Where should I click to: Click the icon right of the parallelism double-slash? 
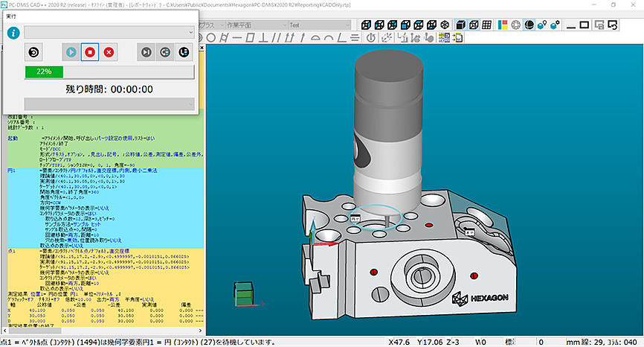[289, 38]
